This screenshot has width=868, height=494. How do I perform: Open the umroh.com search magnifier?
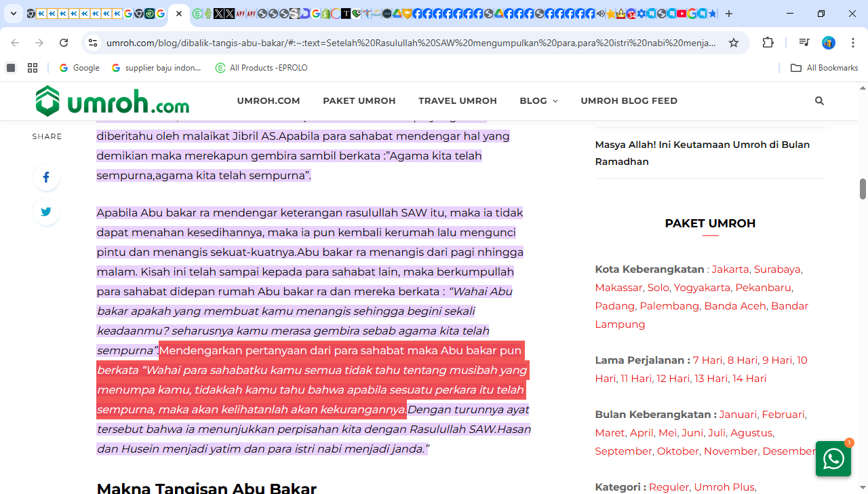coord(818,100)
